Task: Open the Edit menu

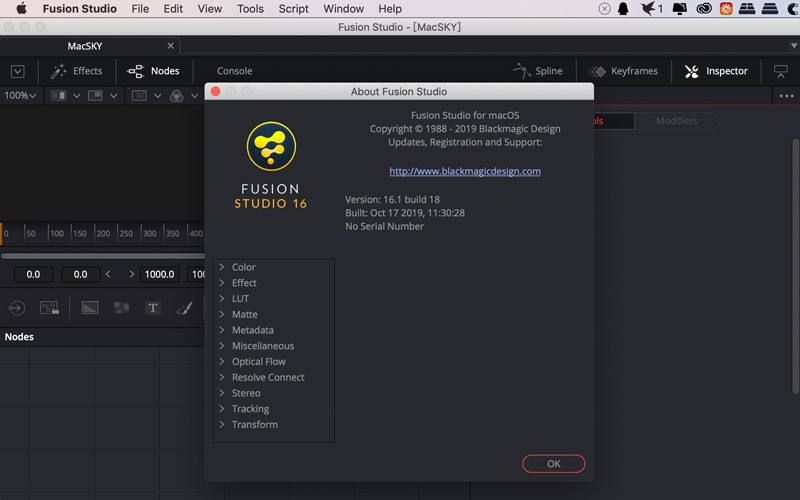Action: 173,9
